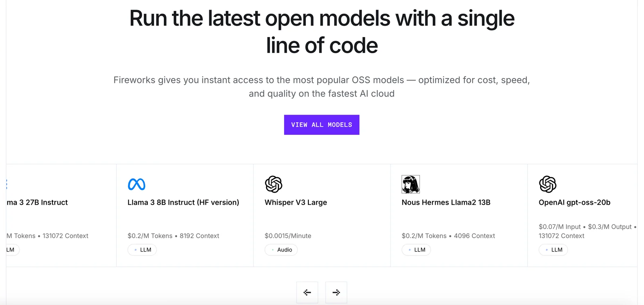Image resolution: width=644 pixels, height=305 pixels.
Task: Open Llama 3 8B Instruct (HF version)
Action: [x=183, y=202]
